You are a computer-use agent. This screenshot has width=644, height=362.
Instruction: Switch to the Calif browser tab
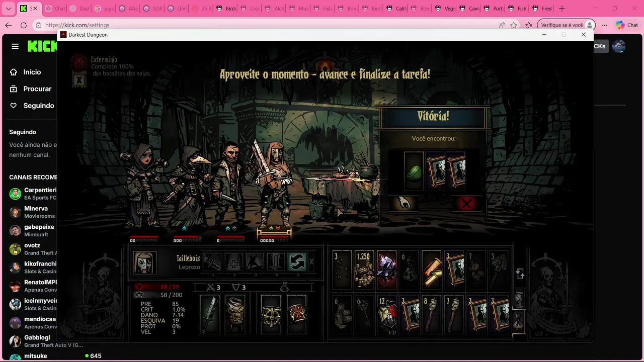tap(396, 9)
